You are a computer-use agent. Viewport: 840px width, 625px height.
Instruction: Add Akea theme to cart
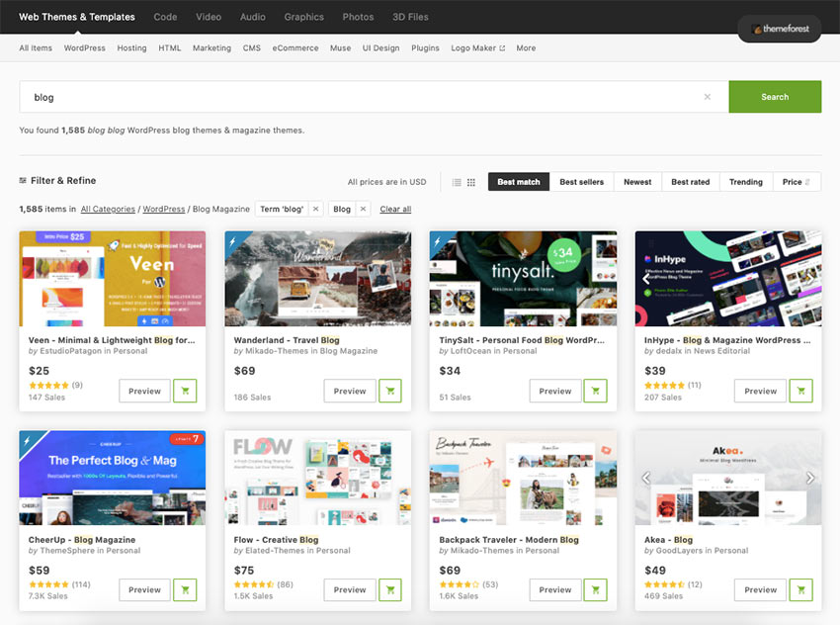800,589
